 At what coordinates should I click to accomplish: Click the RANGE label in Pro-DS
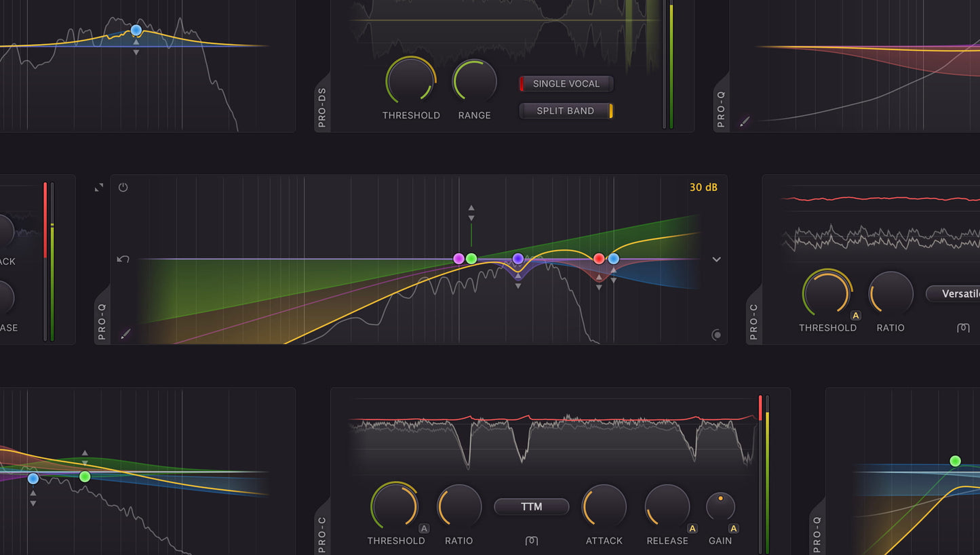475,115
